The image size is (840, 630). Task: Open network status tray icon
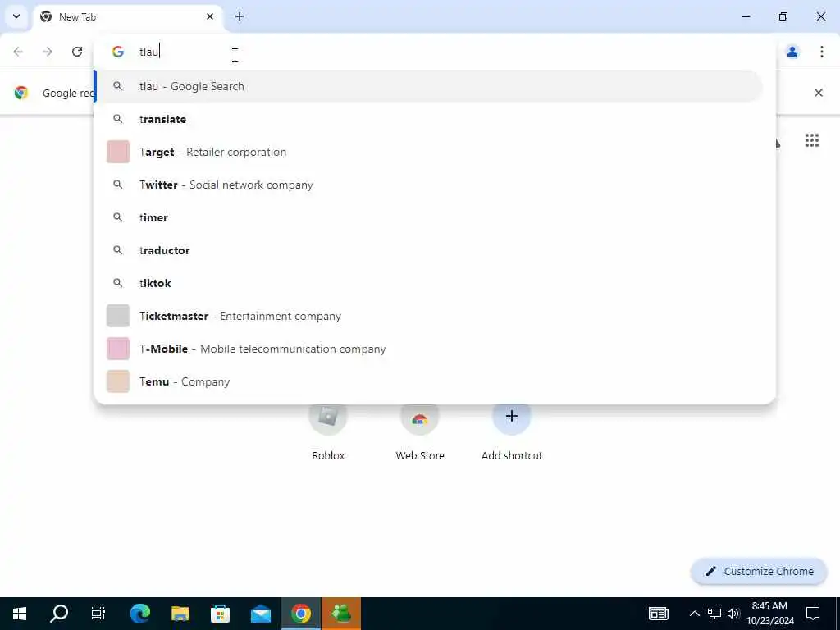pyautogui.click(x=714, y=614)
